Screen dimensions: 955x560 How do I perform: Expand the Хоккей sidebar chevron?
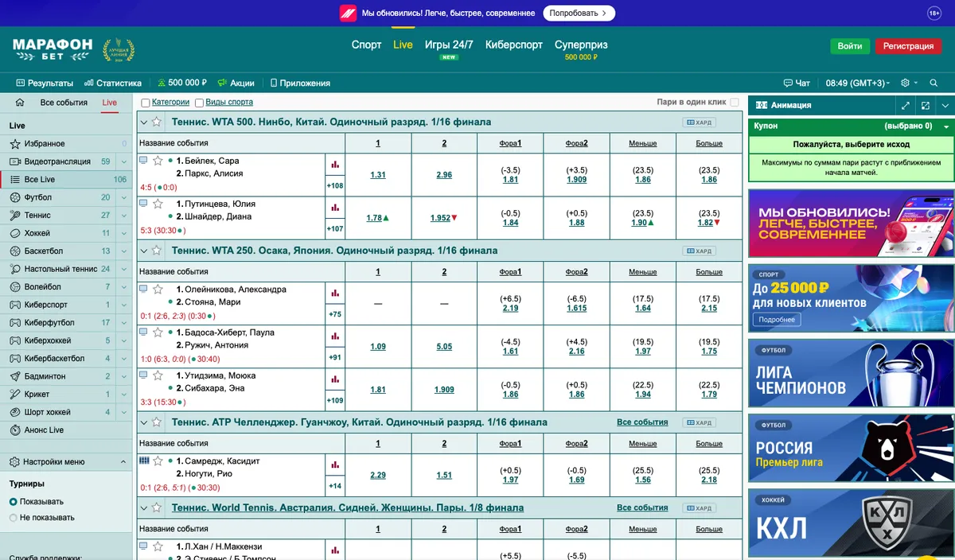123,233
